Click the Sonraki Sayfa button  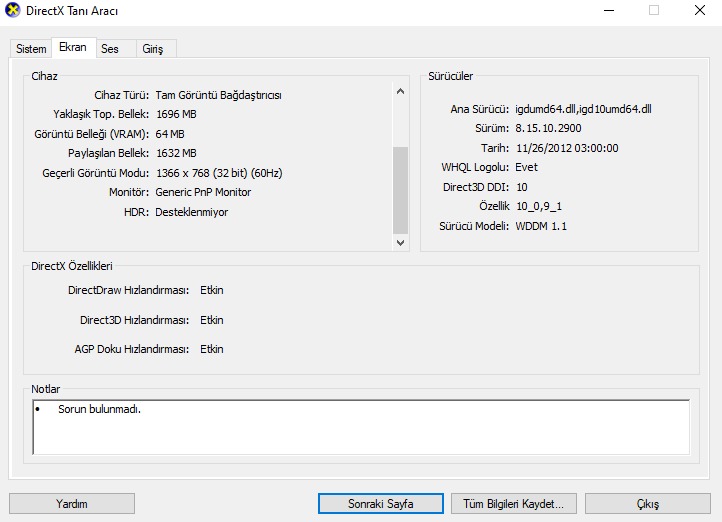(x=381, y=504)
